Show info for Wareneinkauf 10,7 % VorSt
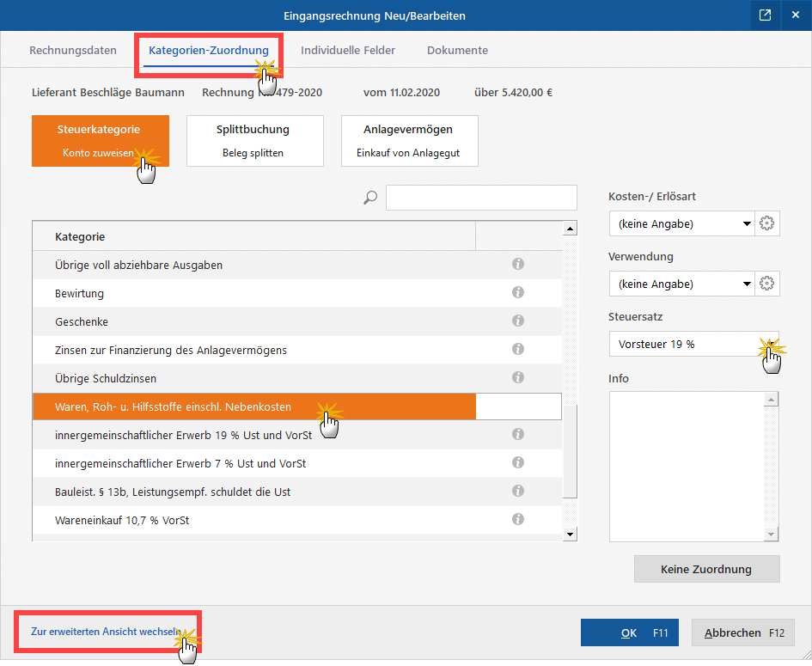Screen dimensions: 812x666 pos(518,520)
